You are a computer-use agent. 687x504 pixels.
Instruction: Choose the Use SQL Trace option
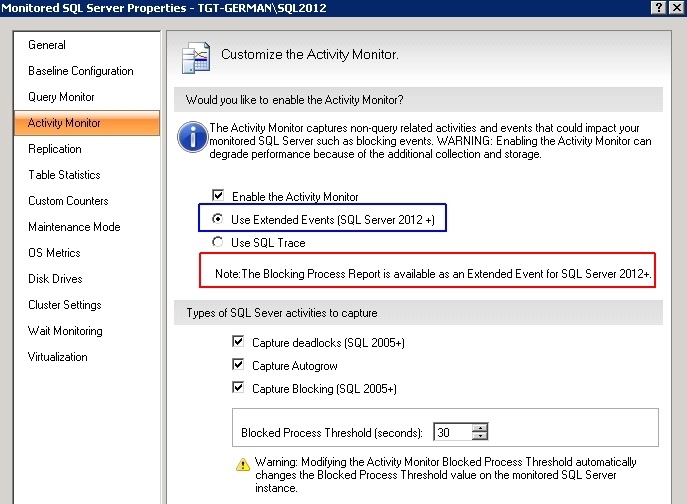pos(217,241)
